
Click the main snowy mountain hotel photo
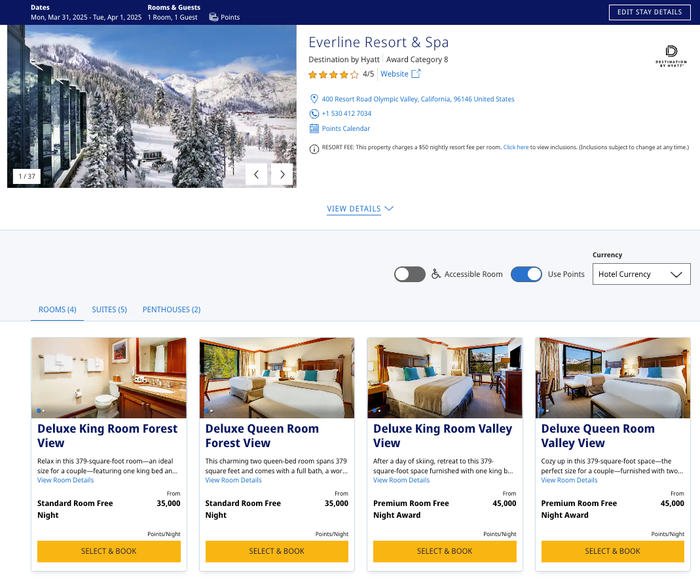[152, 106]
